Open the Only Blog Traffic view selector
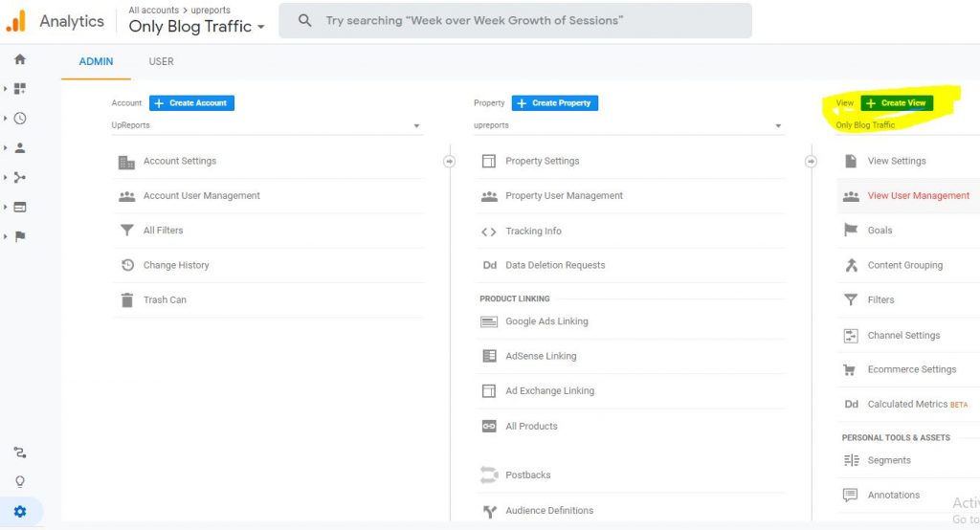This screenshot has width=980, height=530. pos(197,27)
